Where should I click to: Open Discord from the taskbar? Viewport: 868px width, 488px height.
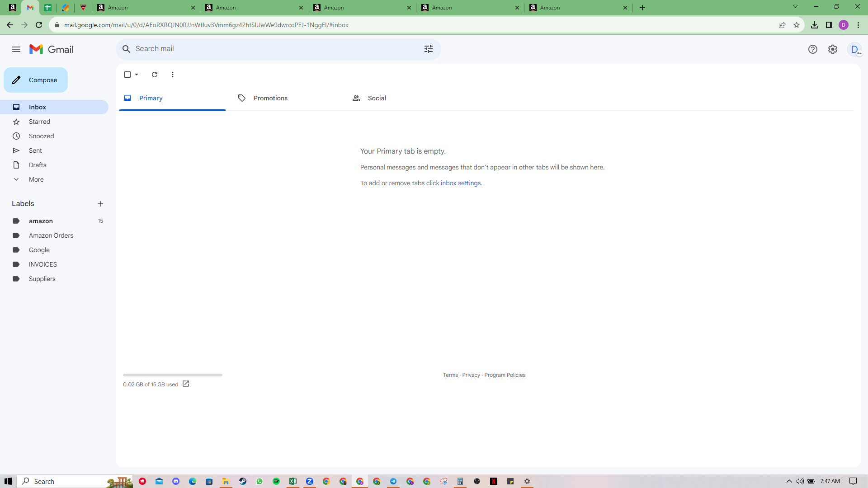(176, 481)
